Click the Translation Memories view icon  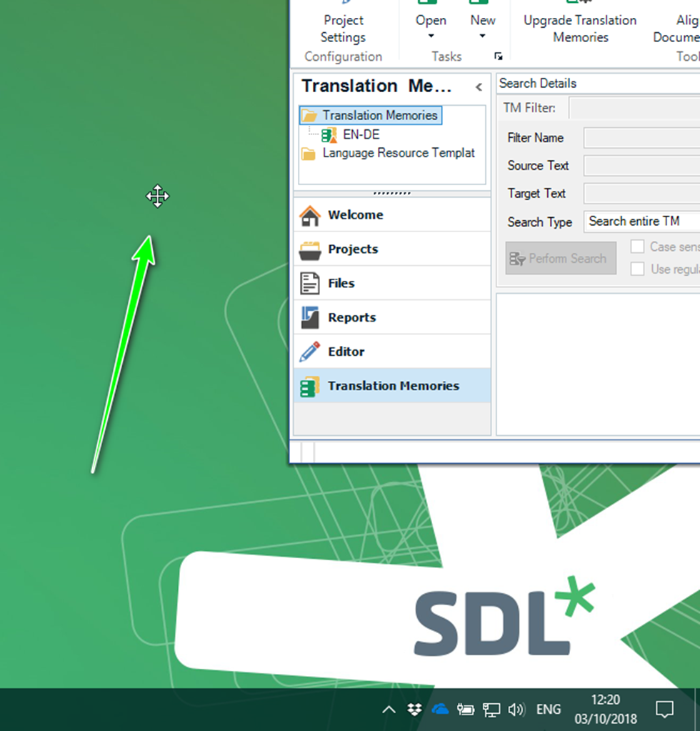click(x=310, y=387)
